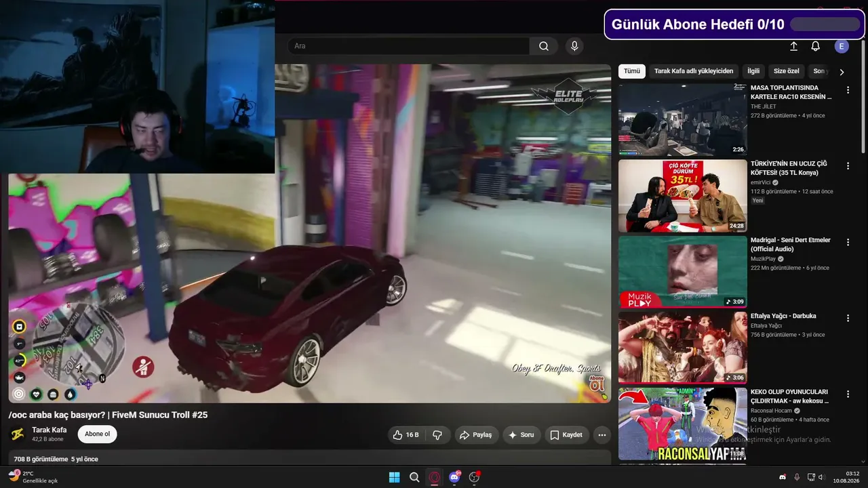Subscribe with the 'Abone ol' button
This screenshot has width=868, height=488.
click(97, 434)
